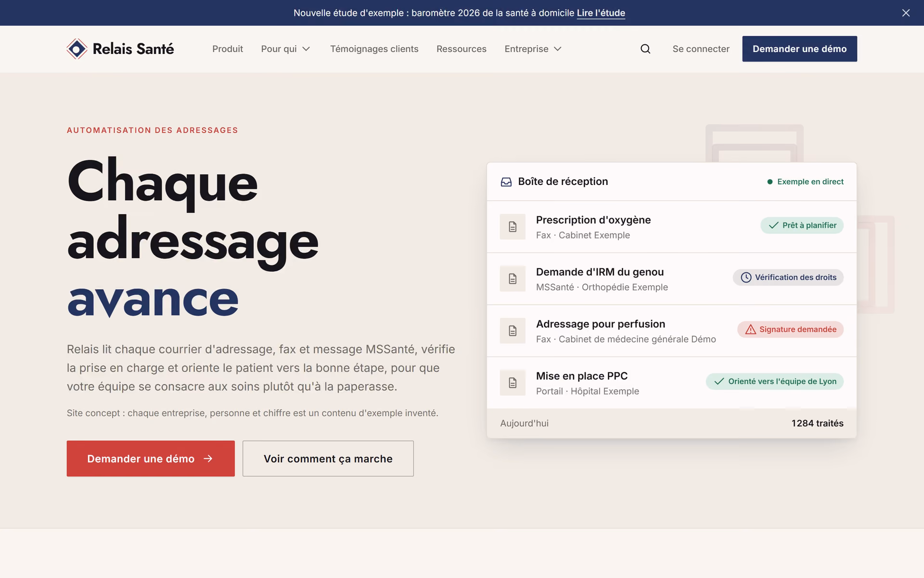Screen dimensions: 924x578
Task: Click MSSanté · Orthopédie Exemple subtitle
Action: click(602, 287)
